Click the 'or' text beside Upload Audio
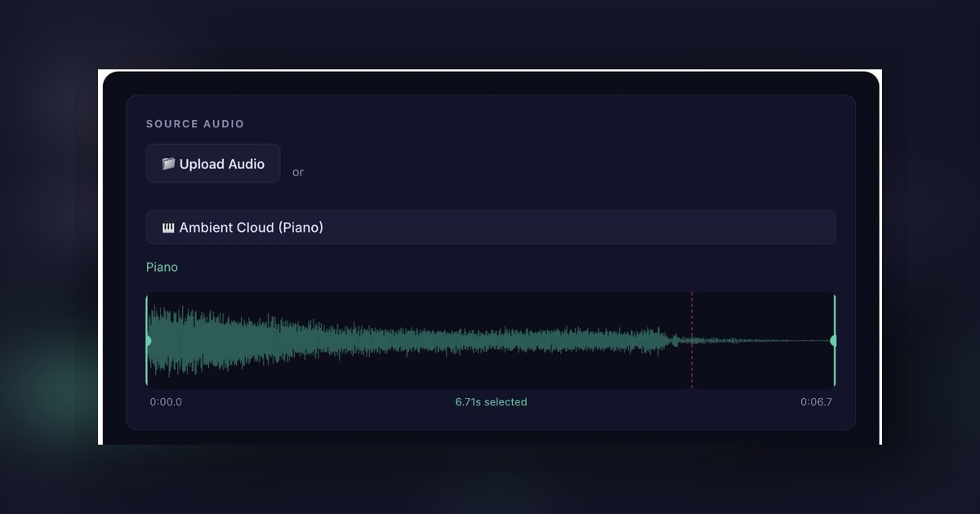The image size is (980, 514). pyautogui.click(x=298, y=172)
